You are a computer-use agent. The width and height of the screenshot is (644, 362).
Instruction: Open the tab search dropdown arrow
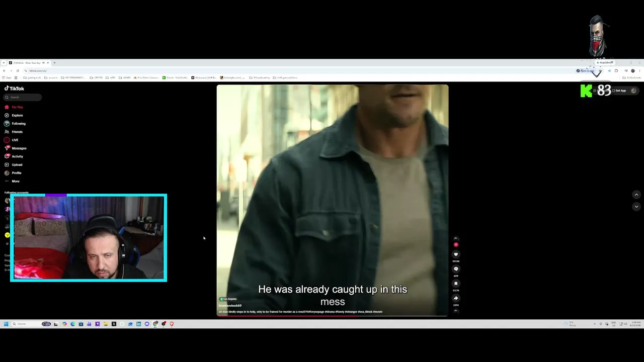4,63
